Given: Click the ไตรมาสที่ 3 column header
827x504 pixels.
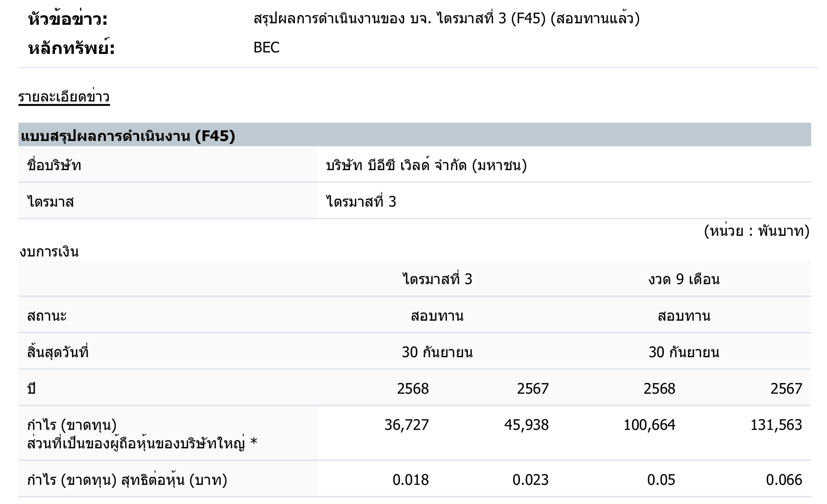Looking at the screenshot, I should pyautogui.click(x=437, y=279).
